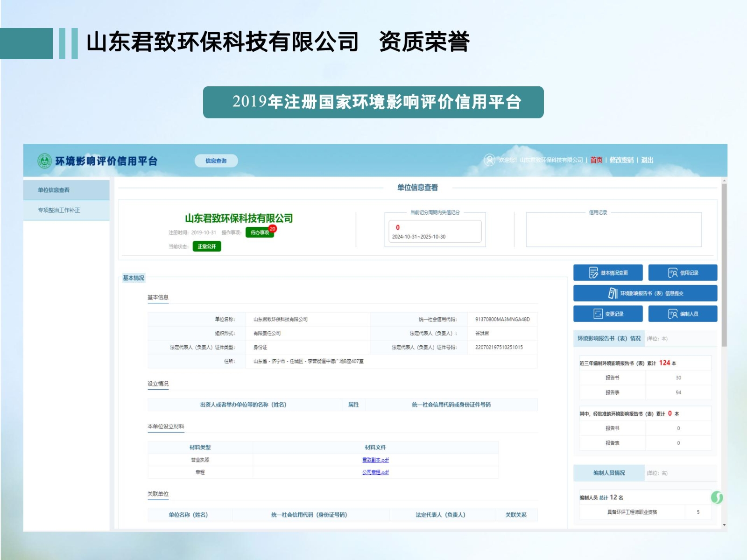Screen dimensions: 747x560
Task: Go to 首页 link in header
Action: [596, 160]
